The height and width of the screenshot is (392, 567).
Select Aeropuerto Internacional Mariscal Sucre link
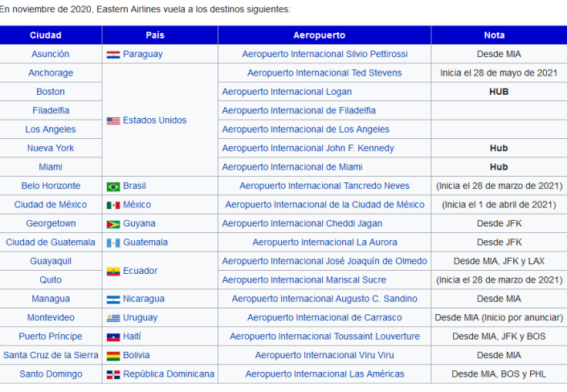tap(304, 280)
